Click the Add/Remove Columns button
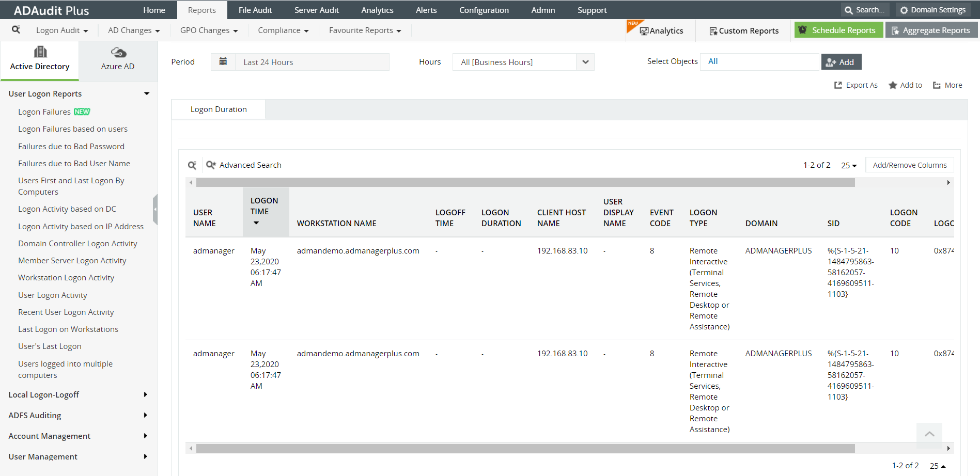980x476 pixels. tap(910, 165)
